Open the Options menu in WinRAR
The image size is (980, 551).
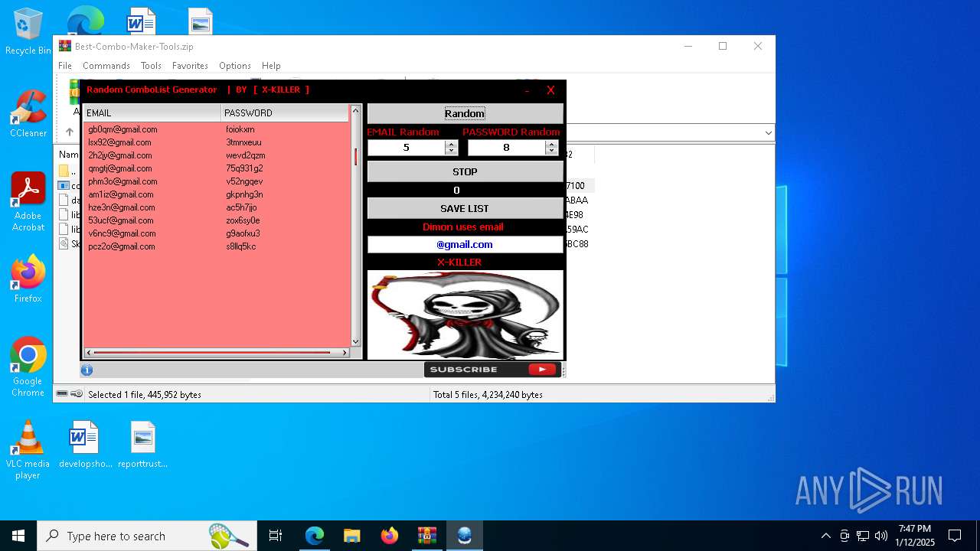click(x=235, y=66)
